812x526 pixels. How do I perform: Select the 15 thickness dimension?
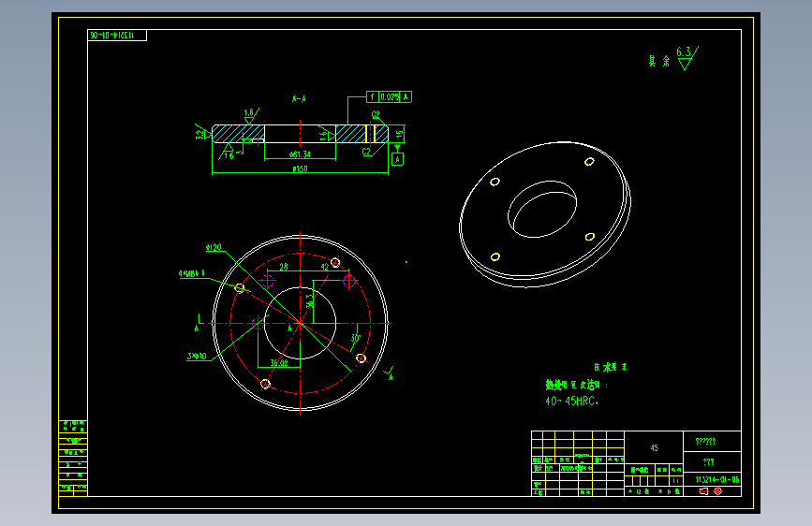[x=399, y=135]
